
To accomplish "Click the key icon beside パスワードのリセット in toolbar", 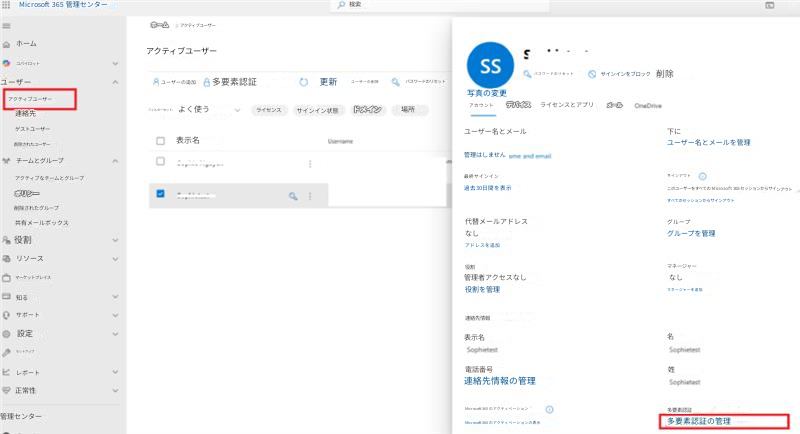I will [395, 82].
